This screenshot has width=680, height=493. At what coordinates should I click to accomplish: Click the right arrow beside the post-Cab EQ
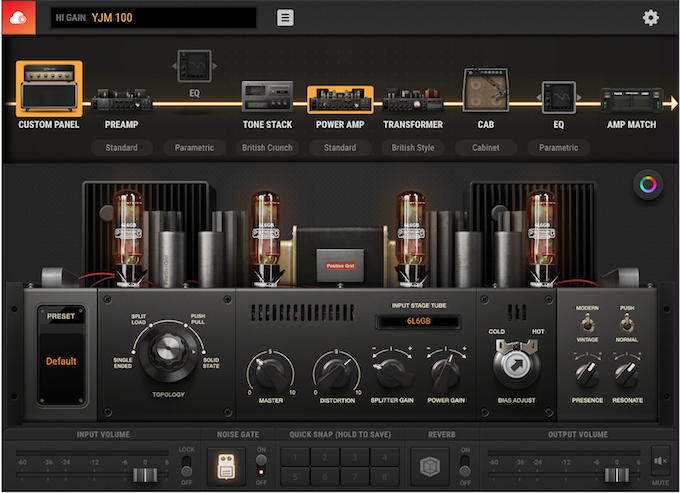[579, 97]
